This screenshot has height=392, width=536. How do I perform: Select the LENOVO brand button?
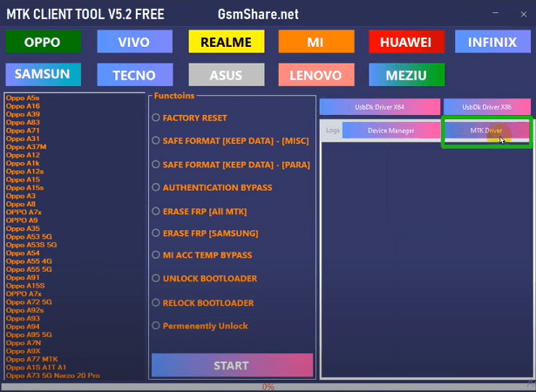pyautogui.click(x=316, y=75)
